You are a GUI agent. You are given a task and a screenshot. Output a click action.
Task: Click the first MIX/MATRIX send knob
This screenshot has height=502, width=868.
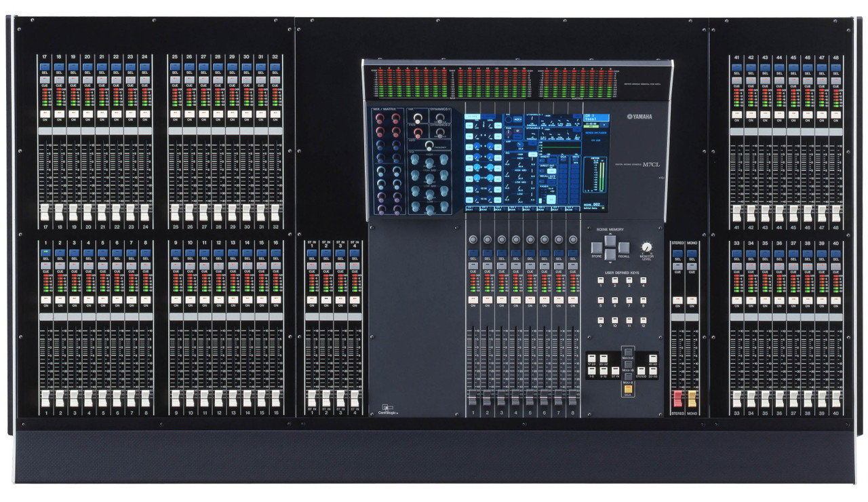point(380,119)
